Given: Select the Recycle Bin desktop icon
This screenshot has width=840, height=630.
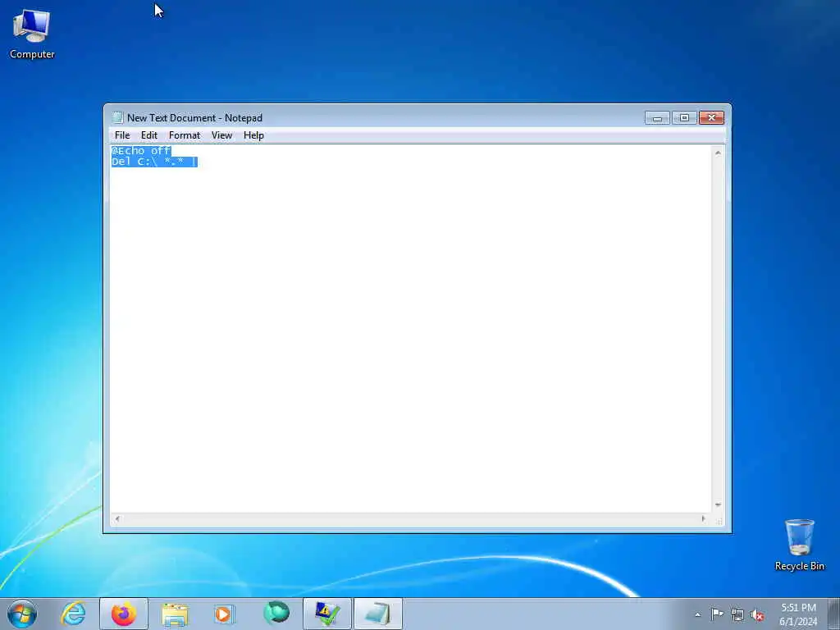Looking at the screenshot, I should click(x=799, y=545).
